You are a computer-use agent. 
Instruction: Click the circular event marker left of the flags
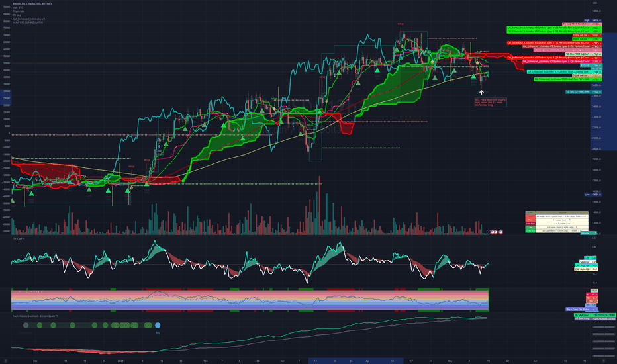pos(489,232)
